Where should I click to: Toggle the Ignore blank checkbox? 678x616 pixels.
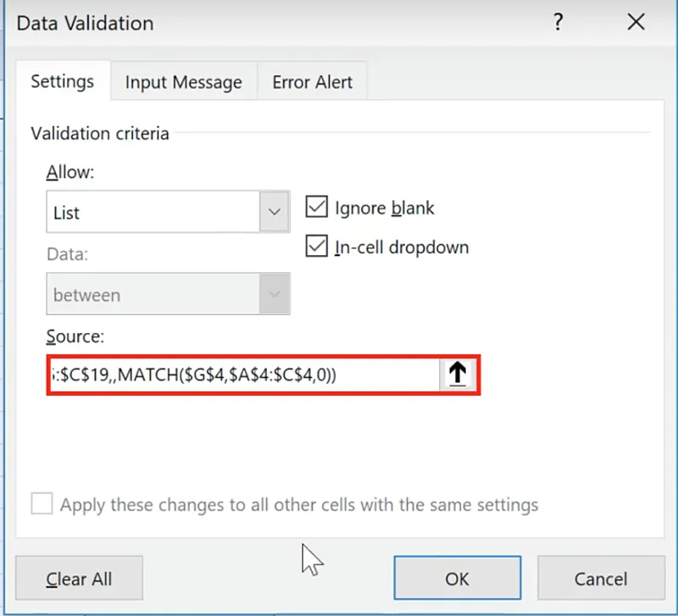[317, 208]
